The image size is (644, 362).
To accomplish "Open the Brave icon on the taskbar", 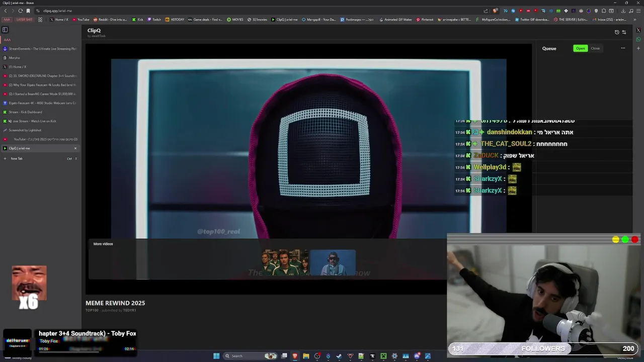I will (x=295, y=356).
